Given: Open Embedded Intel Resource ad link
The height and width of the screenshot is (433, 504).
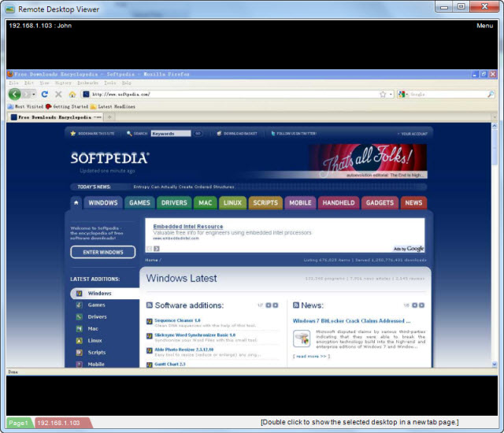Looking at the screenshot, I should 188,227.
